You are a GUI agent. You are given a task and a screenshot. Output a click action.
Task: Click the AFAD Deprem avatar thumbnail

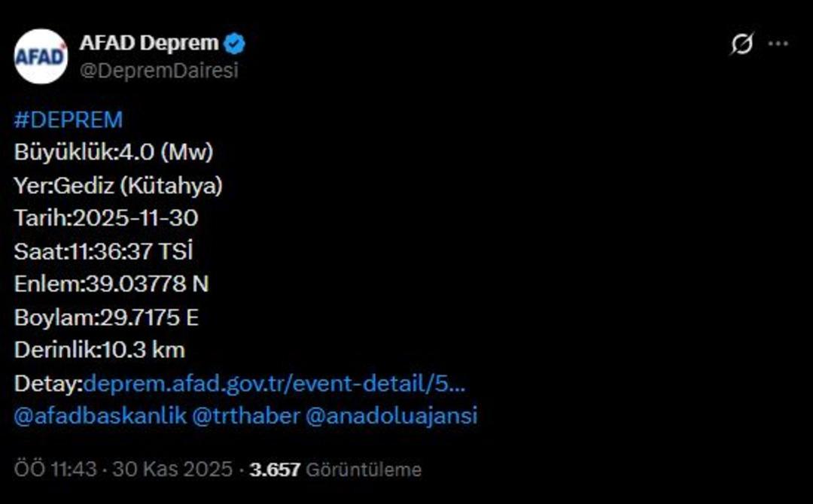pos(42,53)
